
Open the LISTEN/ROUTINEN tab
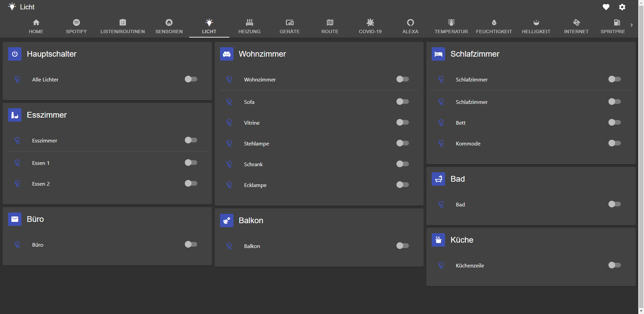coord(123,26)
